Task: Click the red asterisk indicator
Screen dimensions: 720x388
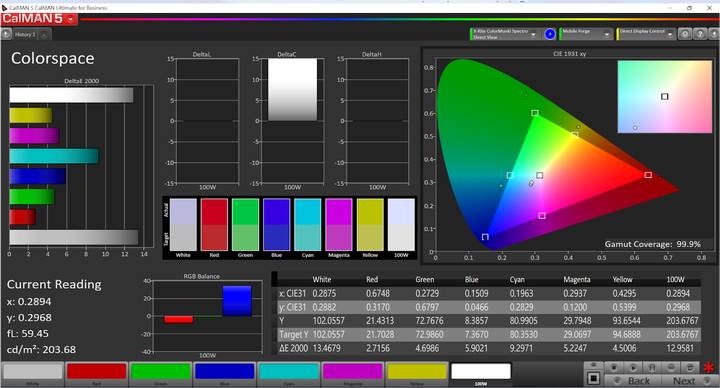Action: [x=709, y=367]
